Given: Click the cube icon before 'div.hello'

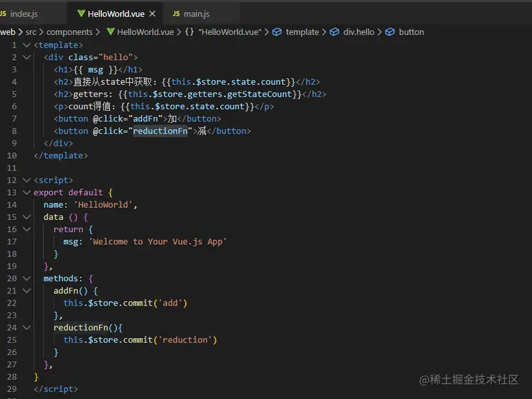Looking at the screenshot, I should point(334,32).
